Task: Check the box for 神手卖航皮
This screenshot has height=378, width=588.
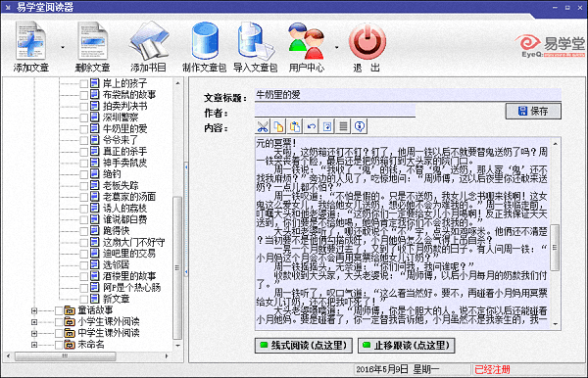Action: pyautogui.click(x=84, y=163)
